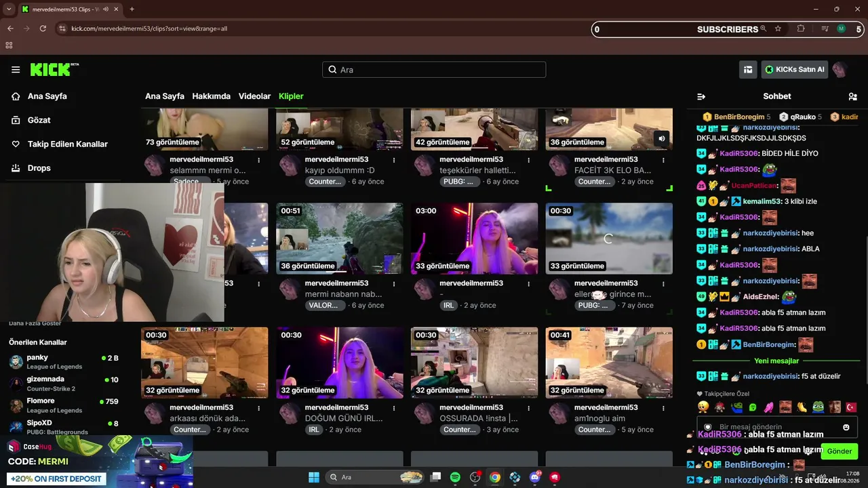The width and height of the screenshot is (868, 488).
Task: Focus the chat message input field
Action: (x=777, y=427)
